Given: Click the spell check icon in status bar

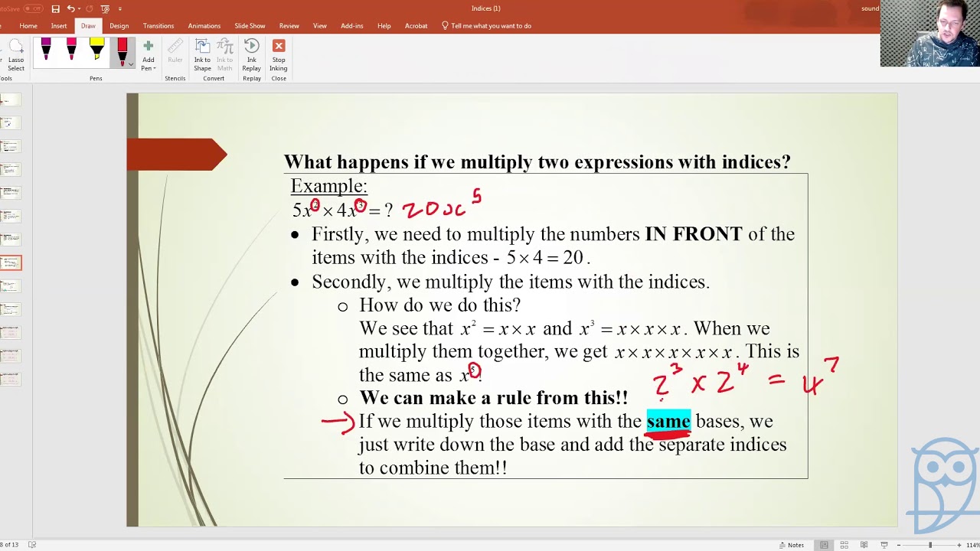Looking at the screenshot, I should tap(32, 545).
